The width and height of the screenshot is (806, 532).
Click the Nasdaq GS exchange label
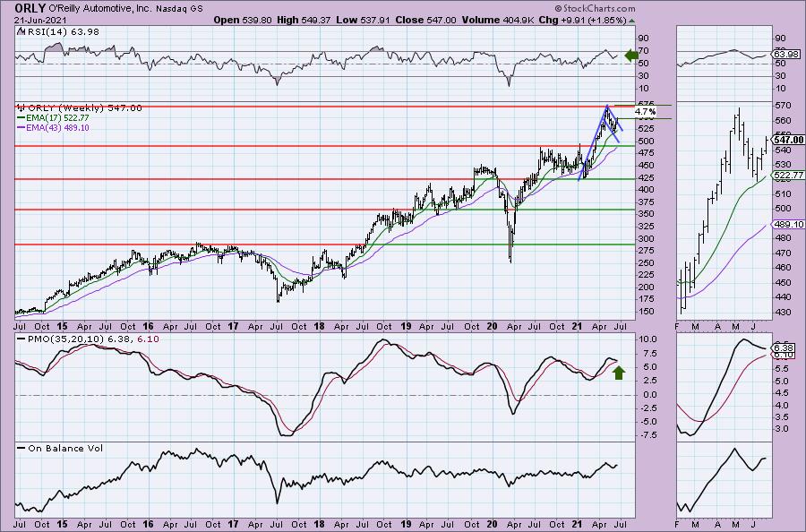coord(180,9)
